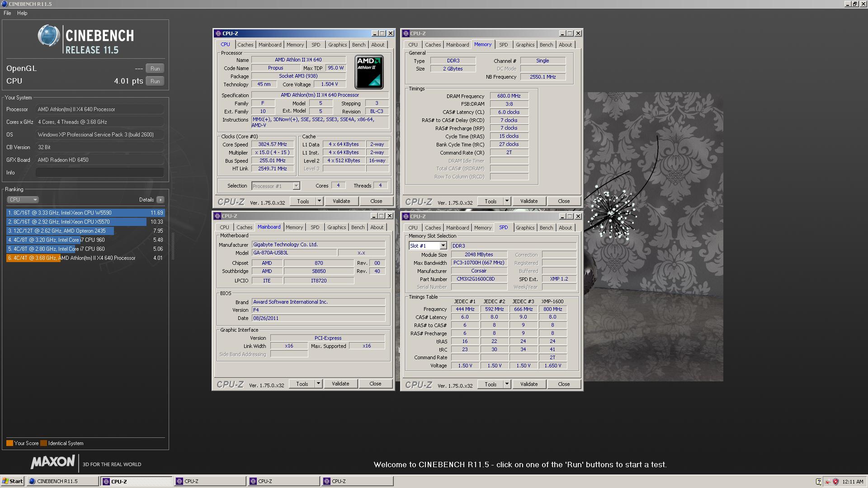Click the 3824.57 MHz Core Speed value
Image resolution: width=868 pixels, height=488 pixels.
[273, 145]
